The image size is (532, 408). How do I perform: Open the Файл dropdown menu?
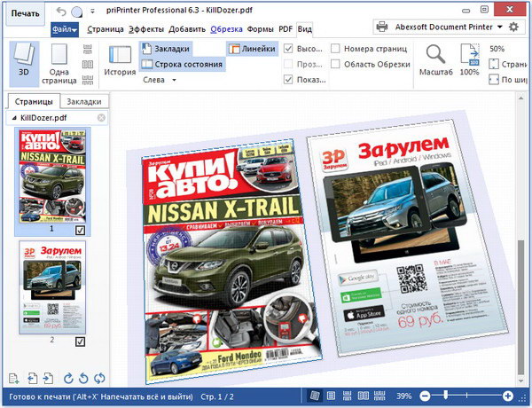64,28
